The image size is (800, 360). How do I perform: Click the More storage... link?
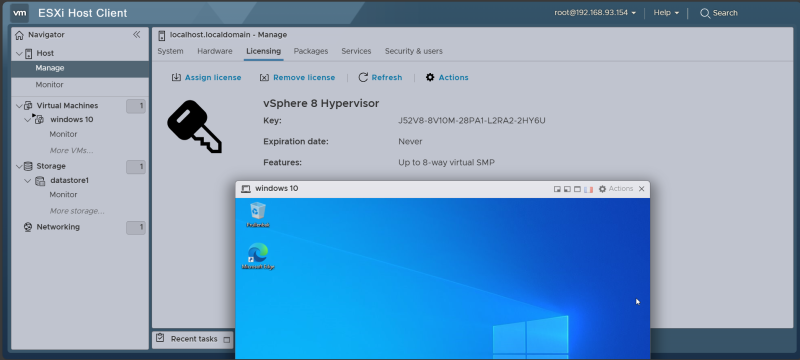point(77,211)
